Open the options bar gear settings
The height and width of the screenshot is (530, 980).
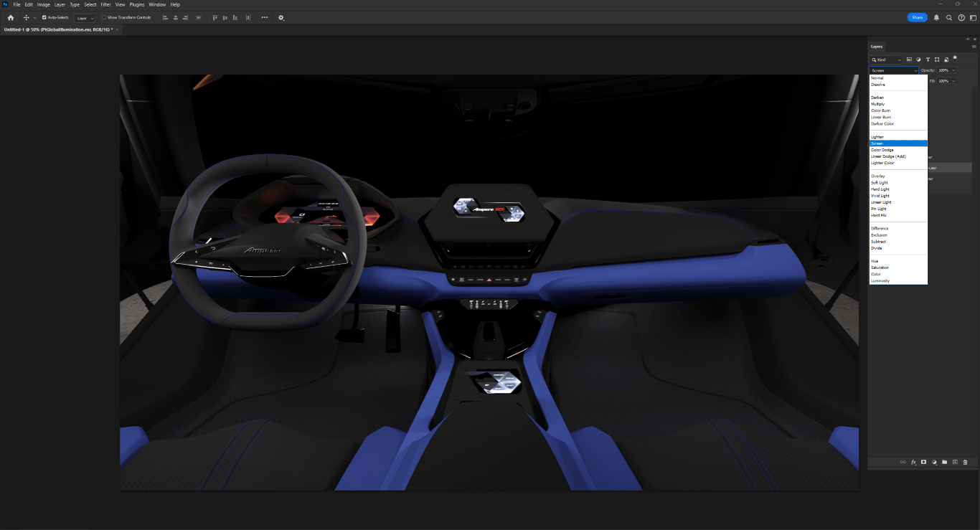coord(281,17)
